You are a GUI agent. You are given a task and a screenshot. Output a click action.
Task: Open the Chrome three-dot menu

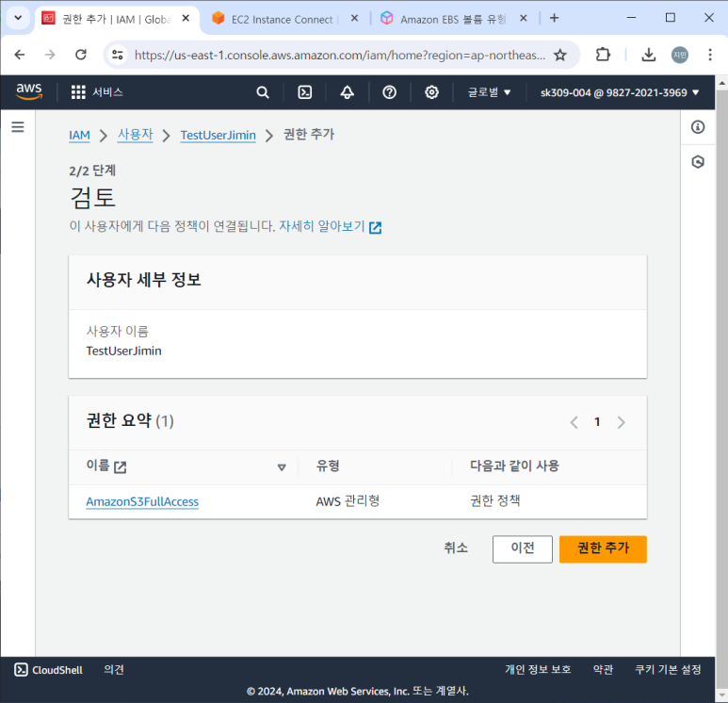pos(710,55)
